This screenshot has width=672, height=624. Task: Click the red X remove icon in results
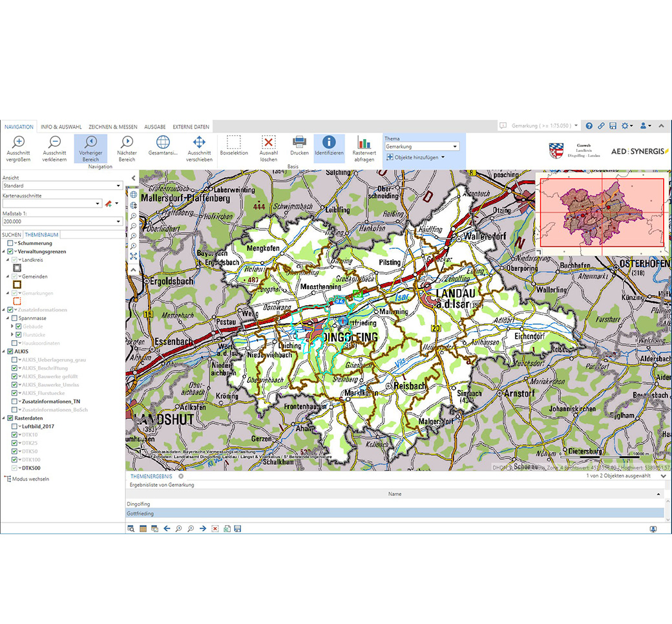click(215, 529)
